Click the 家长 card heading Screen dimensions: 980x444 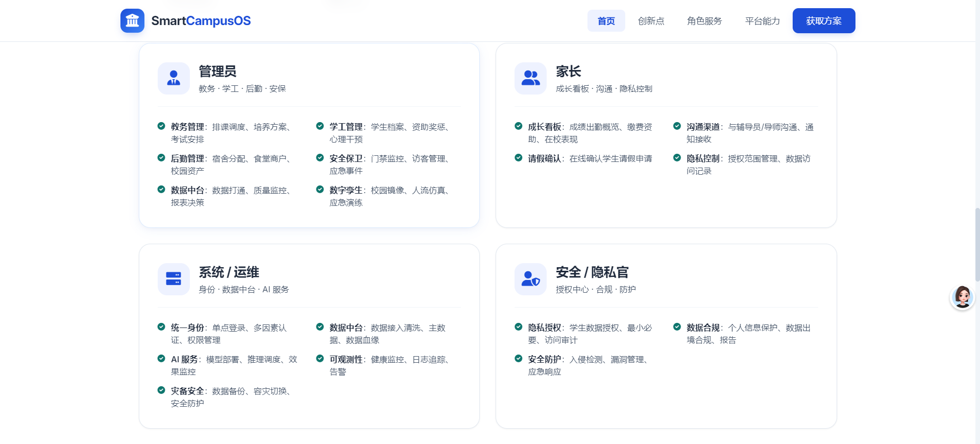[x=569, y=72]
